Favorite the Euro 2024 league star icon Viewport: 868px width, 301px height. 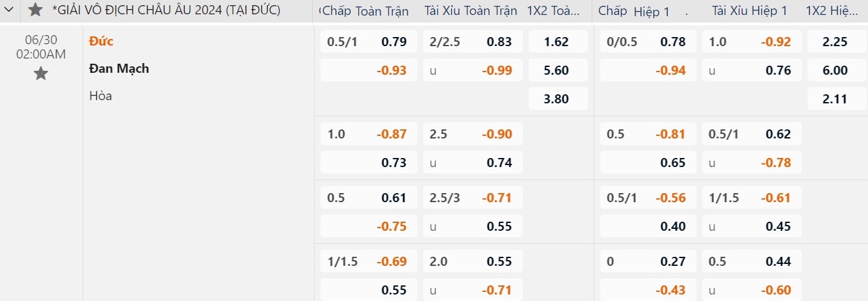(36, 10)
